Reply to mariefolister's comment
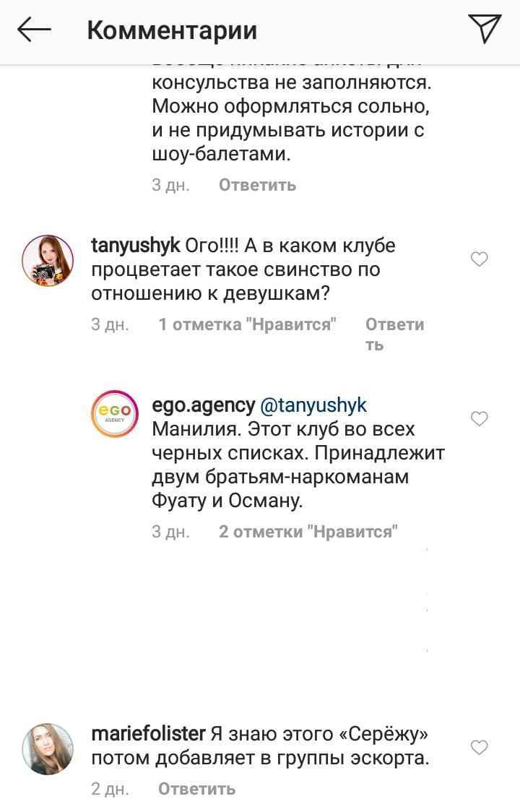Viewport: 520px width, 812px height. [196, 789]
